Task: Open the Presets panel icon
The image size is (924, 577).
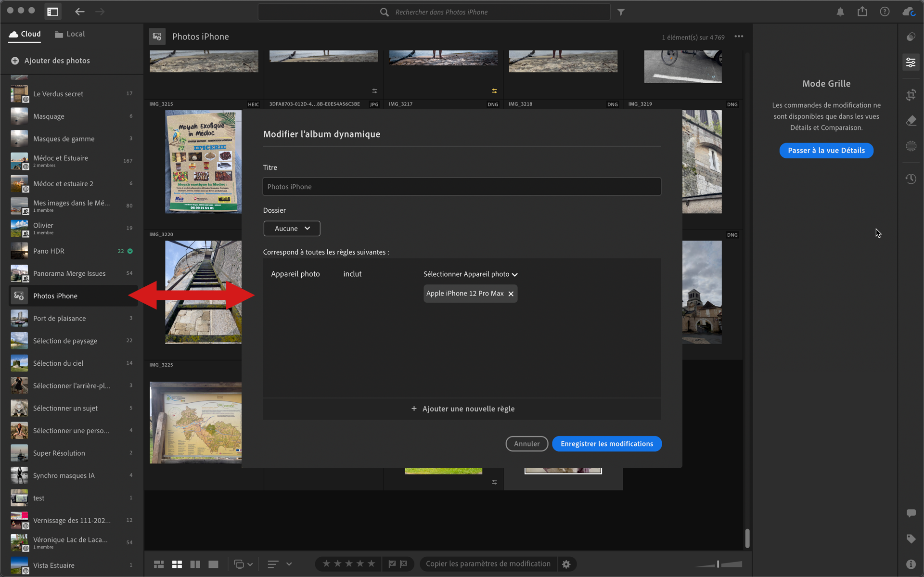Action: (911, 37)
